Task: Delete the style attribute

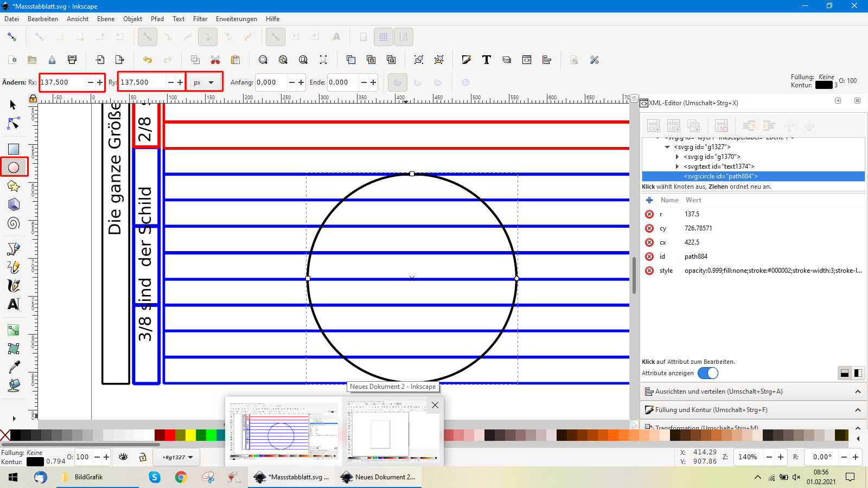Action: pyautogui.click(x=649, y=271)
